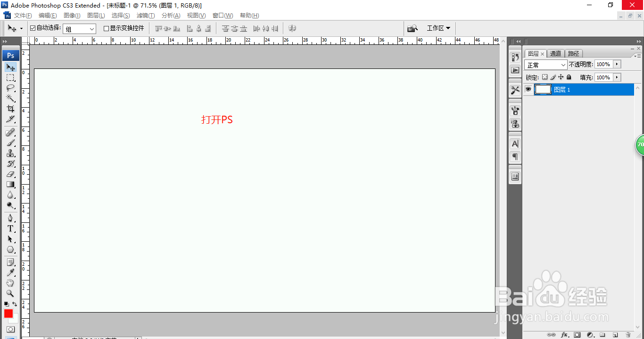Toggle lock position
This screenshot has width=644, height=339.
click(x=561, y=77)
